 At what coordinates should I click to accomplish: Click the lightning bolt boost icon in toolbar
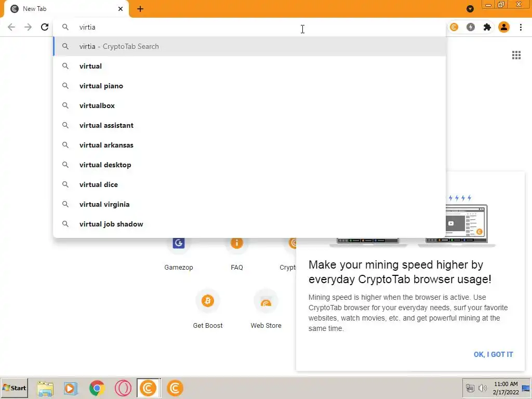tap(471, 27)
